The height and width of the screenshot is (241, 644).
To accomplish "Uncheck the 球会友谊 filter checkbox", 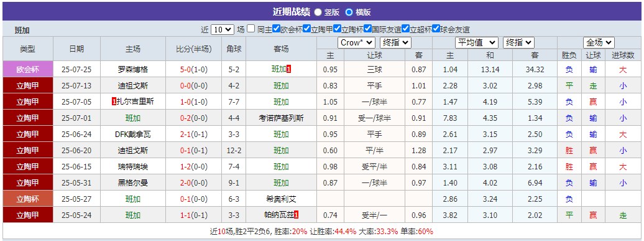I will click(436, 29).
